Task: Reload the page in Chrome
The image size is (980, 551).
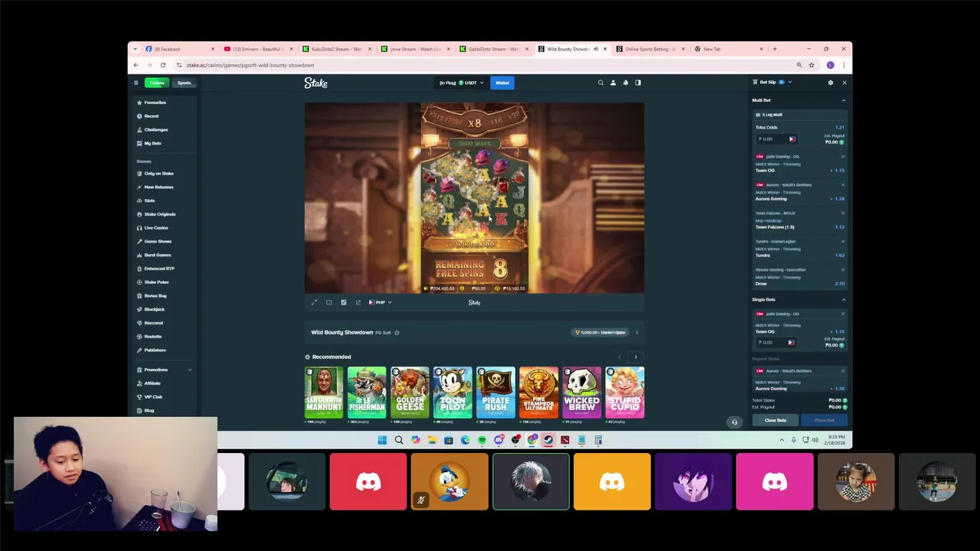Action: 162,65
